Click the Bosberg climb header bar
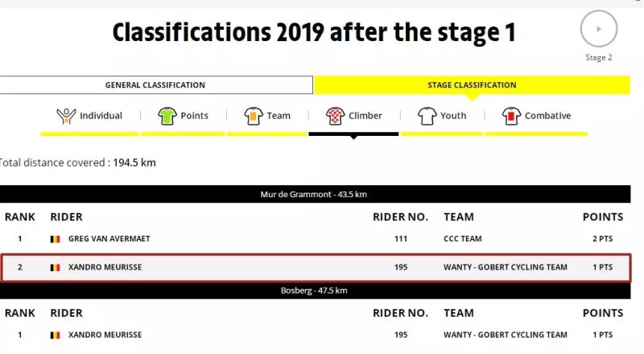This screenshot has width=644, height=354. [x=315, y=290]
